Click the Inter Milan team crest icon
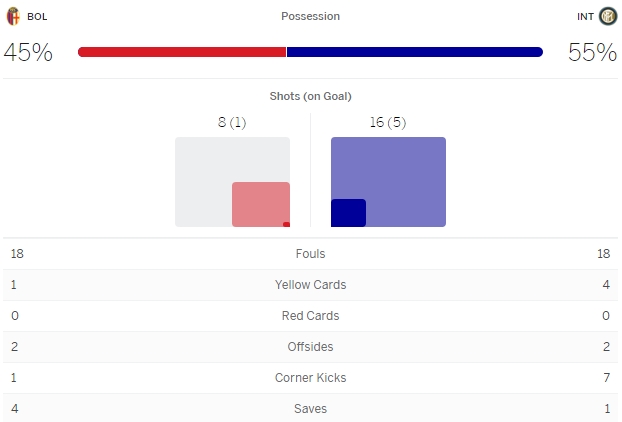 (608, 16)
